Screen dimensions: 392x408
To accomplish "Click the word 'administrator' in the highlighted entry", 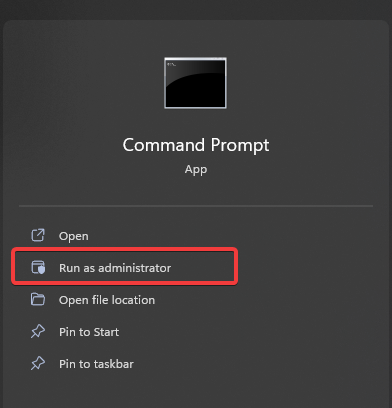I will 134,268.
